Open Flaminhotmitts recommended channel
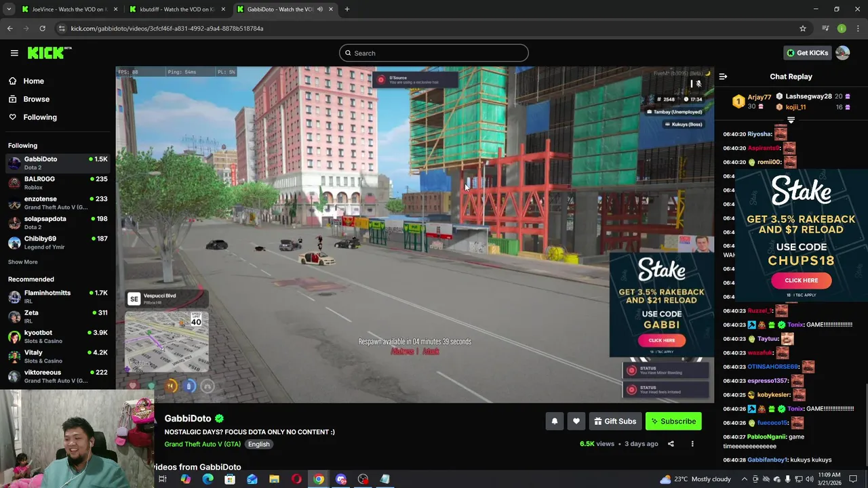Viewport: 868px width, 488px height. 58,297
